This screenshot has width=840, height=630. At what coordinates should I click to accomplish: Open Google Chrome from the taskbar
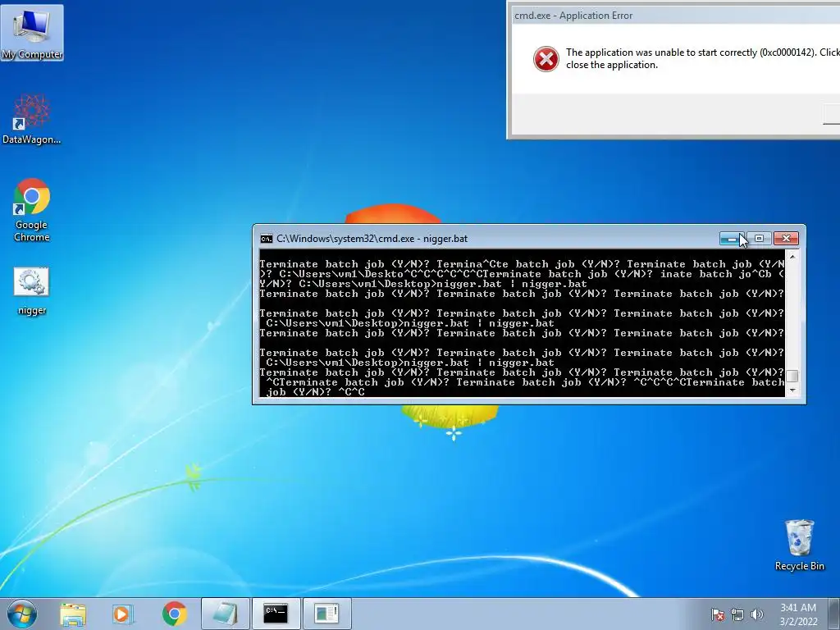click(x=174, y=614)
